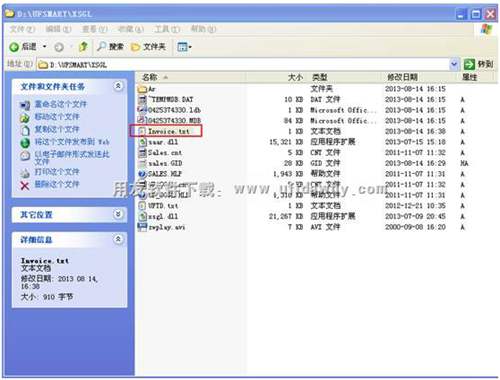This screenshot has width=500, height=380.
Task: Click the Forward arrow toolbar icon
Action: click(59, 47)
